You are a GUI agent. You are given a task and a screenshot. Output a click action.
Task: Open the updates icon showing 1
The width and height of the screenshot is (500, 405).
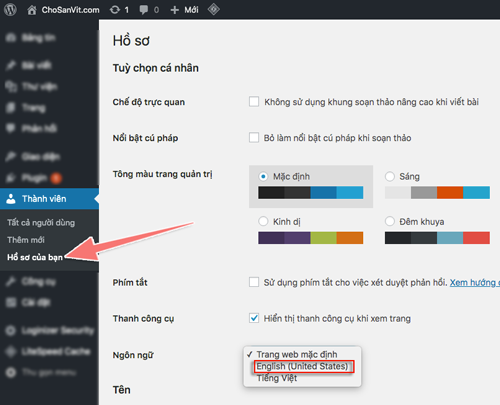click(x=115, y=10)
